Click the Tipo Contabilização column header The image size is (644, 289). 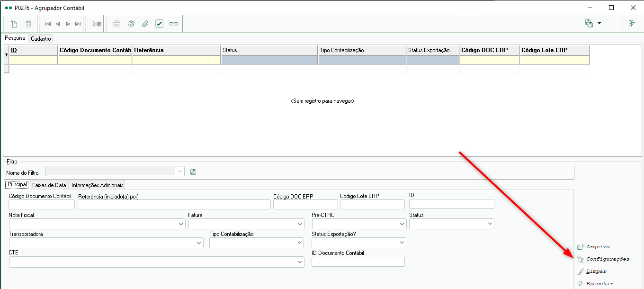coord(362,50)
